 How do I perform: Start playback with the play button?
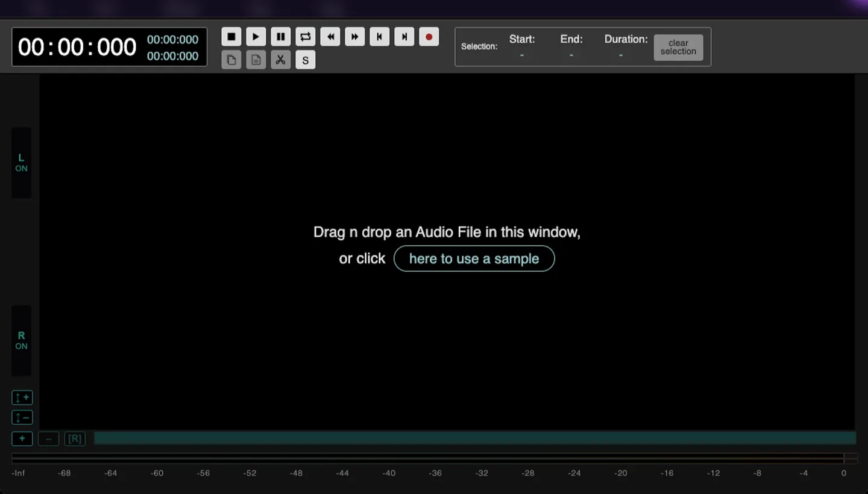[256, 37]
